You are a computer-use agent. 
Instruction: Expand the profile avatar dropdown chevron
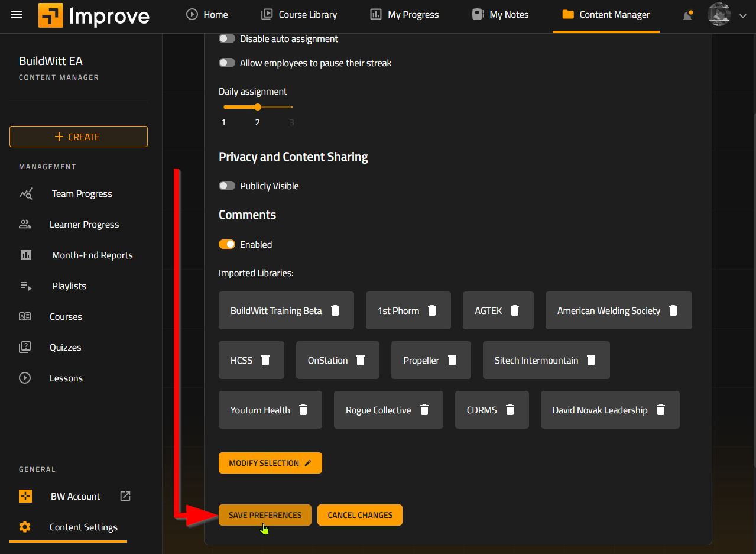743,16
